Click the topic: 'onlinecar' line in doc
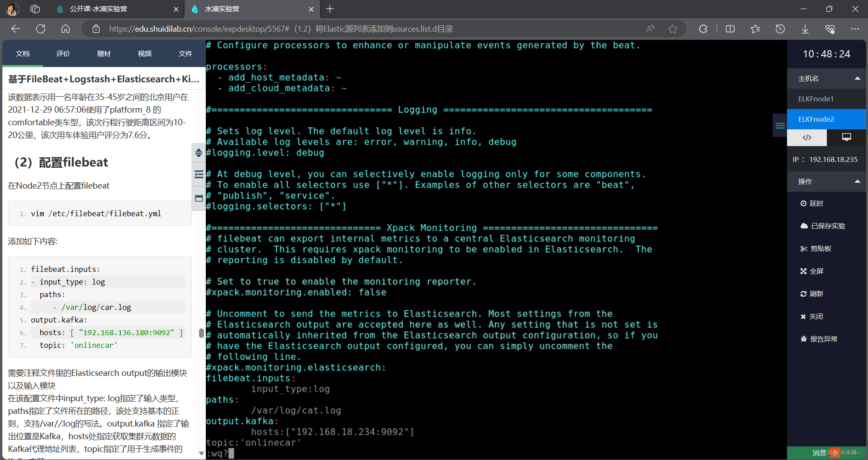This screenshot has width=868, height=460. click(78, 345)
